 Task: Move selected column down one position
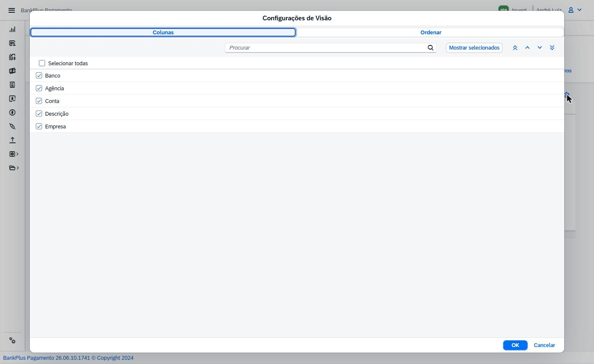(540, 48)
